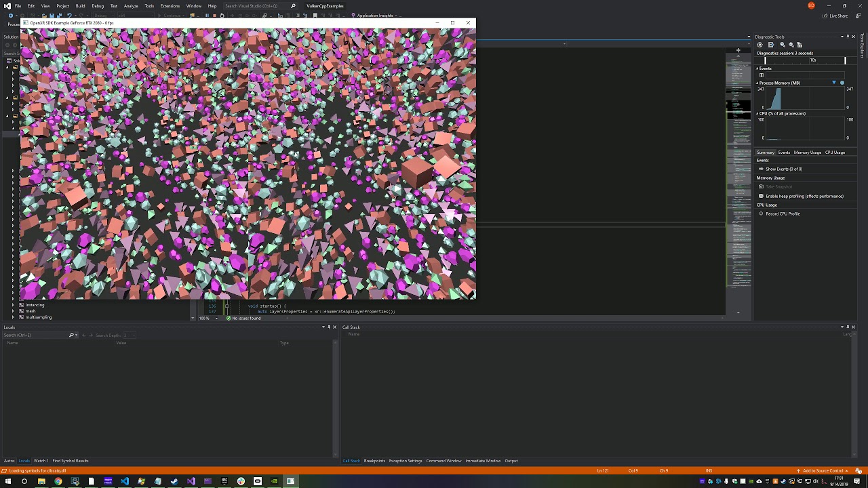Click the Take Snapshot camera icon
Viewport: 868px width, 488px height.
(761, 187)
